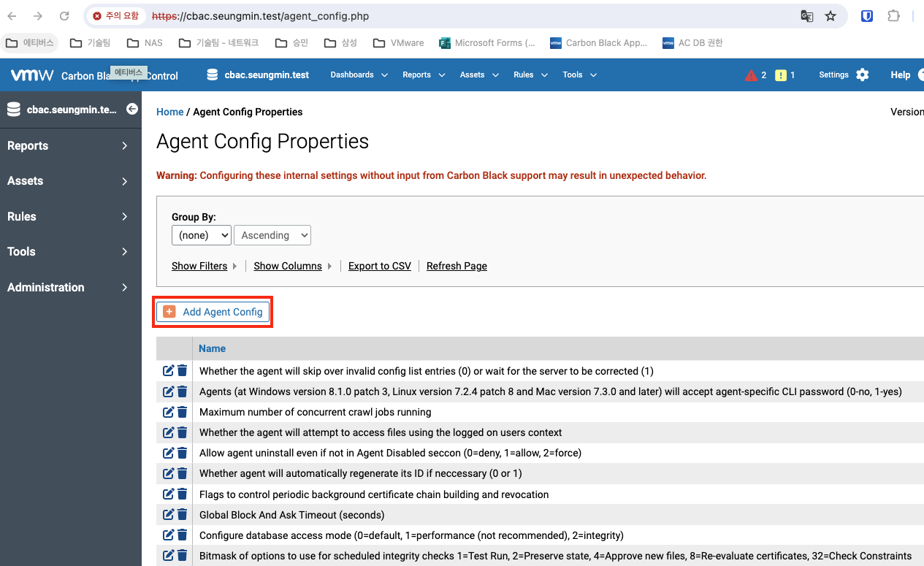The width and height of the screenshot is (924, 566).
Task: Edit the Allow agent uninstall row
Action: [168, 453]
